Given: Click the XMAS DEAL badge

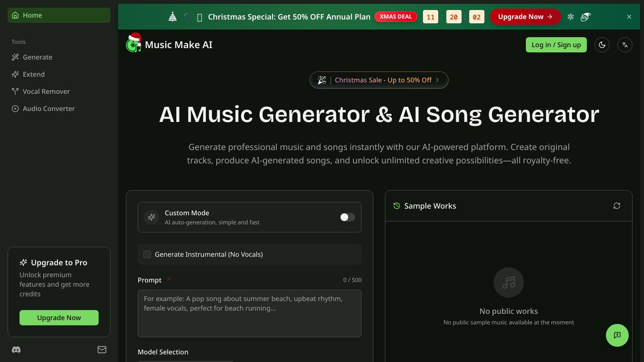Looking at the screenshot, I should pyautogui.click(x=396, y=17).
